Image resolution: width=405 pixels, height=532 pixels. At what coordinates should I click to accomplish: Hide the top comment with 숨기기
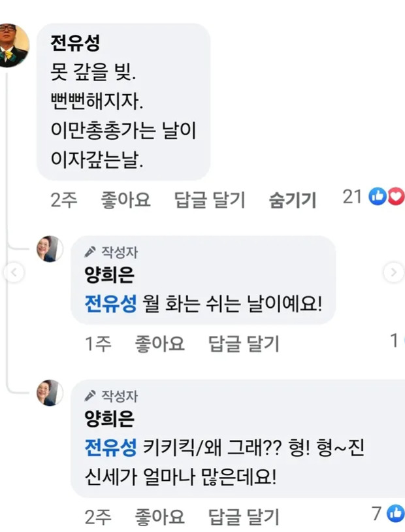click(292, 200)
